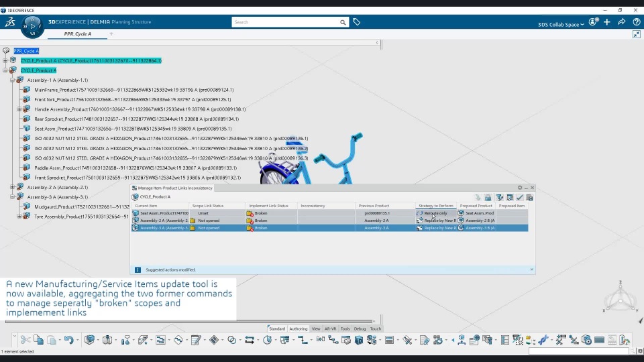
Task: Collapse Assembly-1 A tree node
Action: tap(12, 80)
